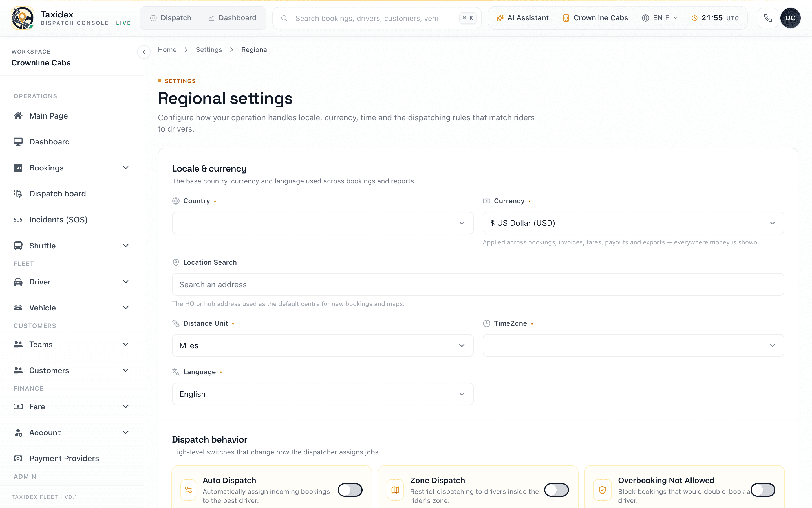Click the SOS incidents icon
This screenshot has height=508, width=812.
pos(18,219)
